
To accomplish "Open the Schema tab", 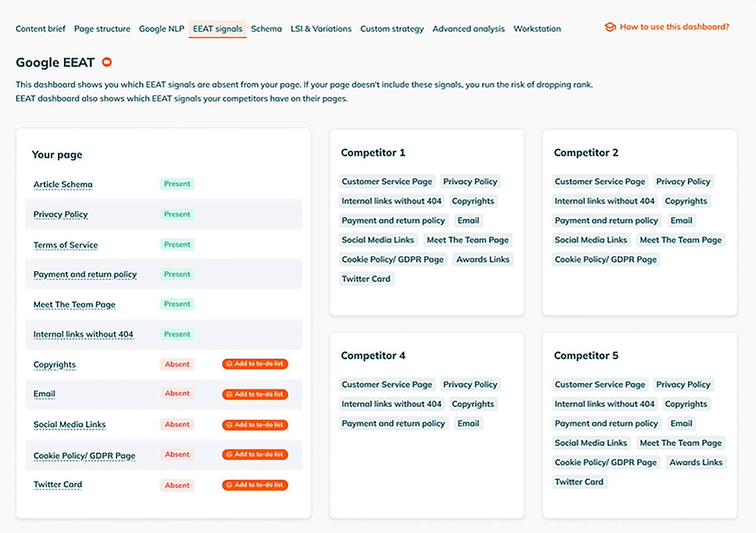I will click(x=267, y=29).
